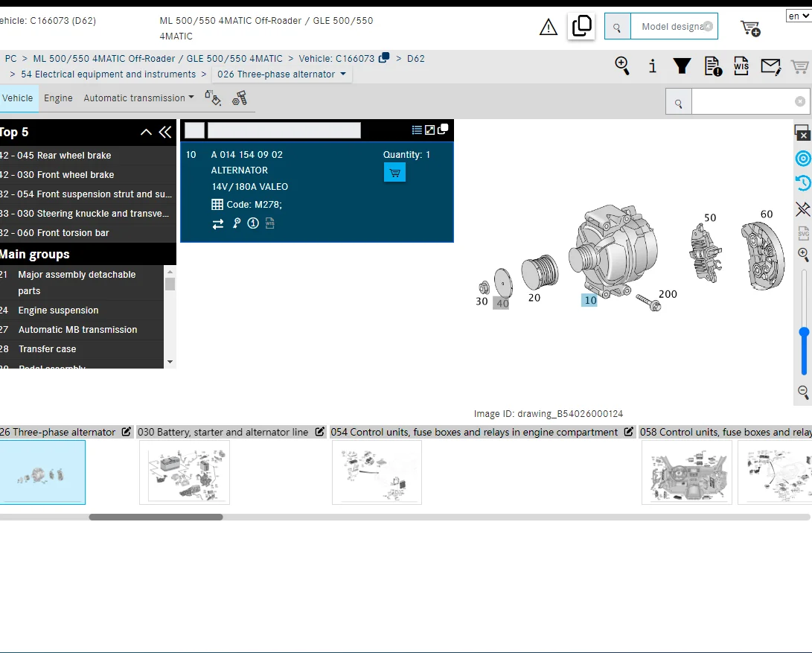The height and width of the screenshot is (653, 812).
Task: Click the replacement arrows icon for alternator
Action: [218, 224]
